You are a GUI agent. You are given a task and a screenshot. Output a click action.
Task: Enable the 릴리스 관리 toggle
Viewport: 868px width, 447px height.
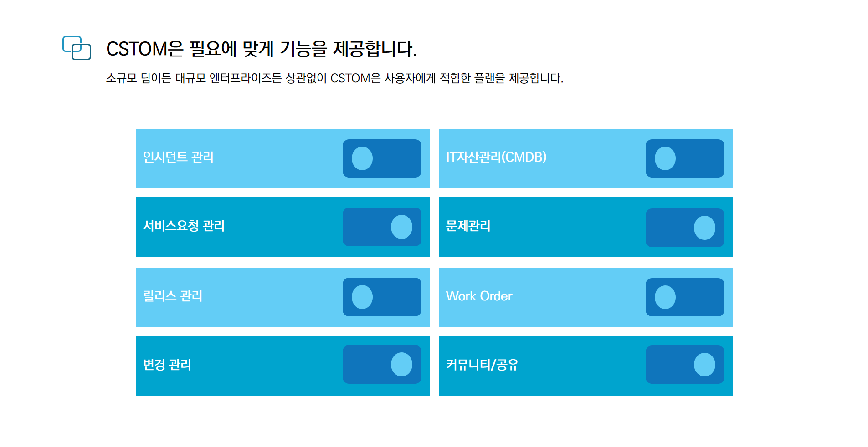(382, 297)
